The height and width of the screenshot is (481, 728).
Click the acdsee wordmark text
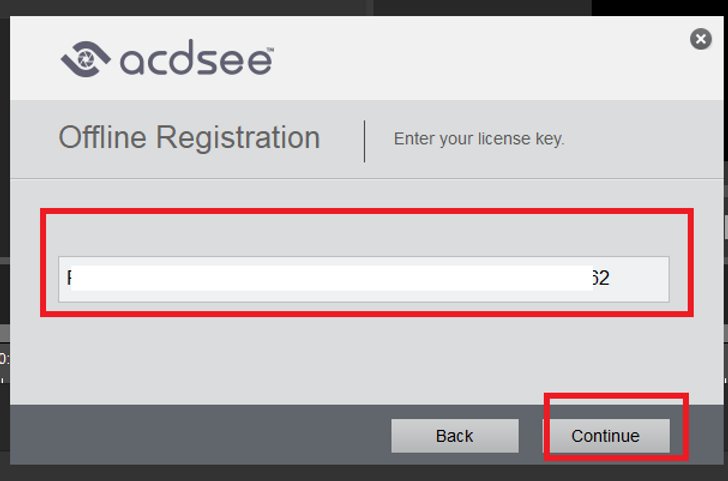[x=197, y=58]
